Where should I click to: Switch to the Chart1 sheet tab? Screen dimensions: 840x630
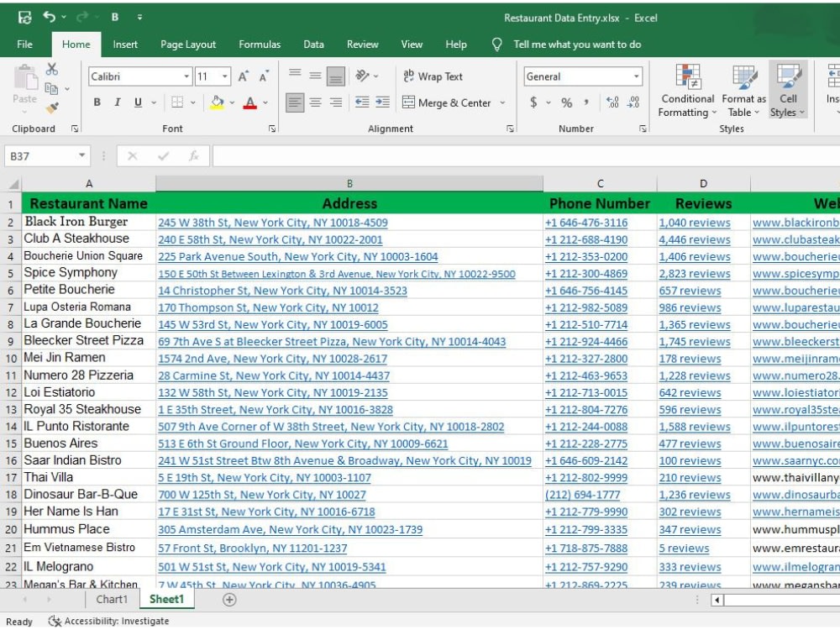[112, 600]
